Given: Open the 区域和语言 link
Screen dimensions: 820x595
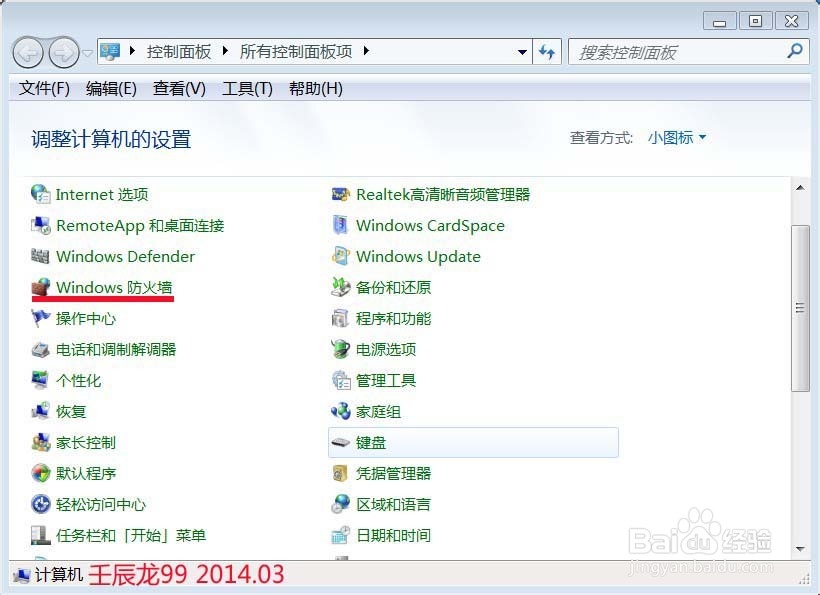Looking at the screenshot, I should pyautogui.click(x=393, y=505).
